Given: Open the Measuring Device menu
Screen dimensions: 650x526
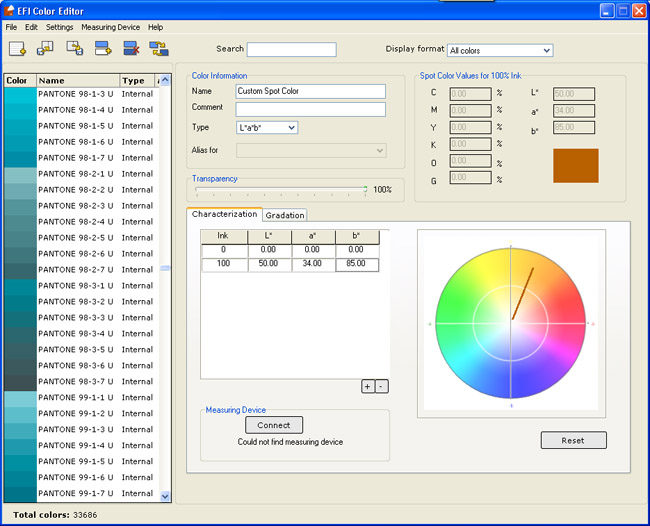Looking at the screenshot, I should [110, 27].
